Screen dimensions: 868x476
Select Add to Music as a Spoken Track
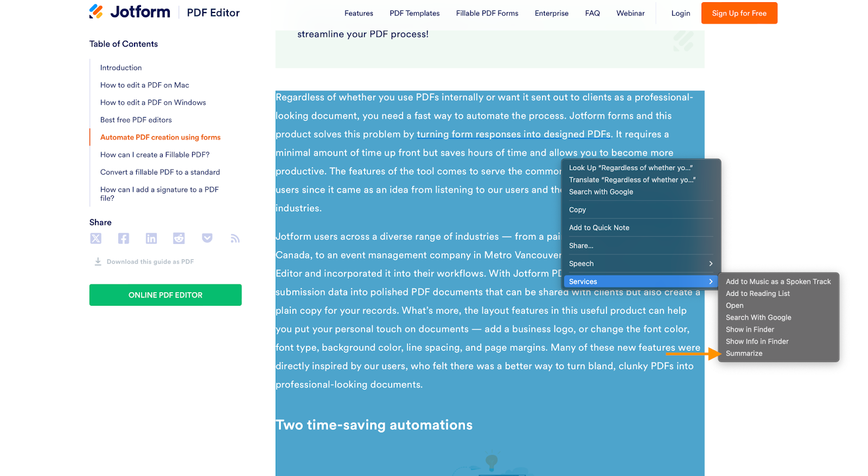pyautogui.click(x=778, y=282)
